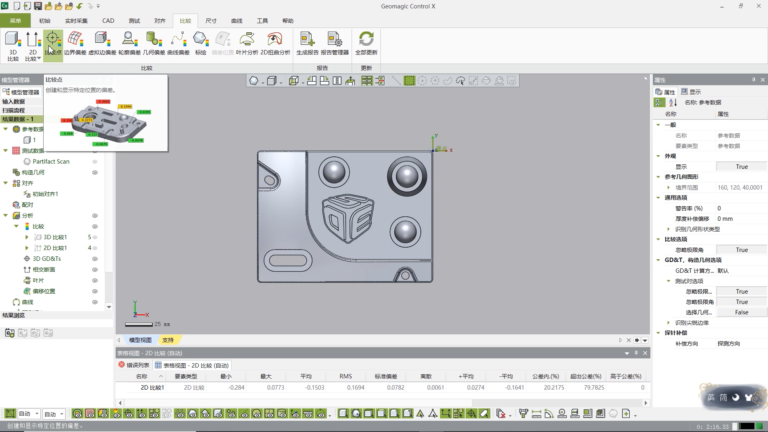Image resolution: width=768 pixels, height=432 pixels.
Task: Click the 警告率 (%) value field
Action: [742, 208]
